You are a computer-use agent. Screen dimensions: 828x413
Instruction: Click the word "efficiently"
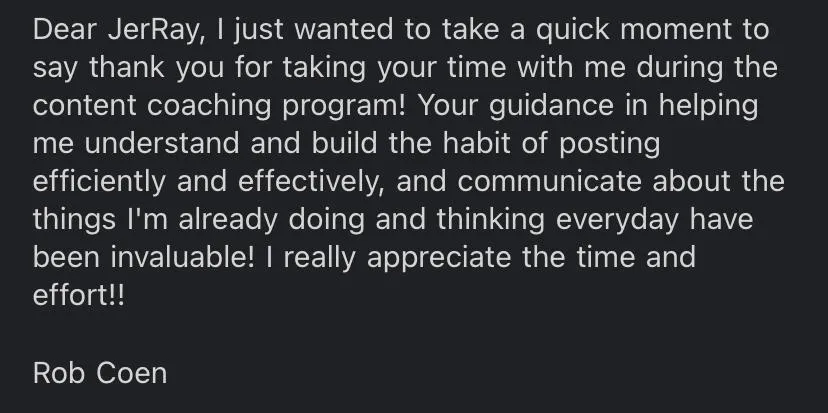99,182
